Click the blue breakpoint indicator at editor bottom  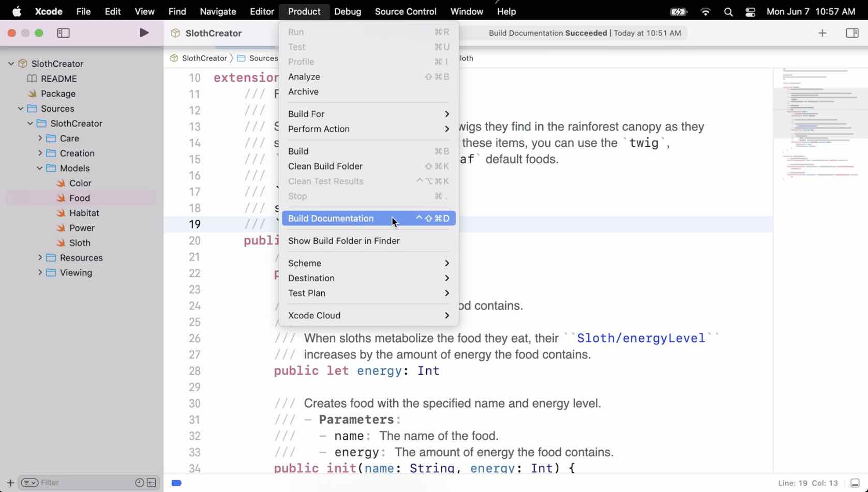coord(176,483)
